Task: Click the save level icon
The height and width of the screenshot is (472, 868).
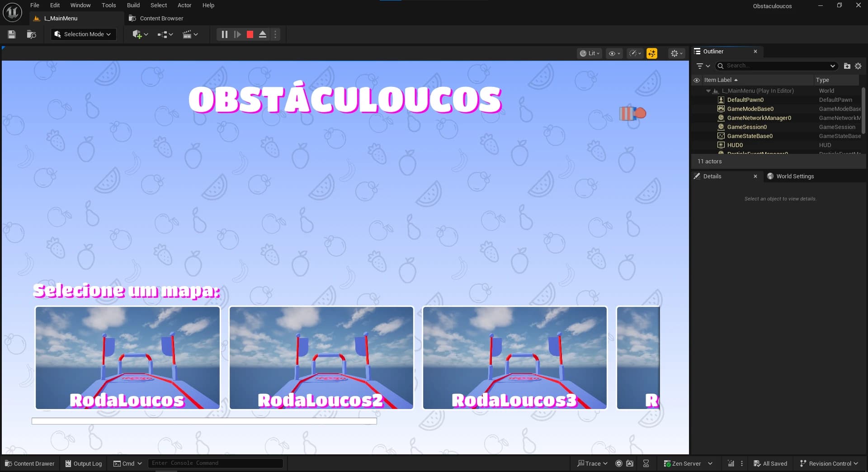Action: (x=12, y=34)
